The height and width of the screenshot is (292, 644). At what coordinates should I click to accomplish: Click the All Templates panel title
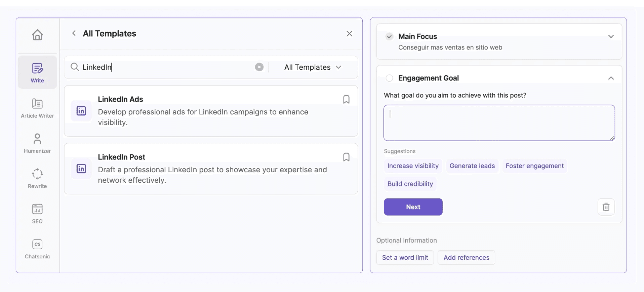pyautogui.click(x=110, y=33)
